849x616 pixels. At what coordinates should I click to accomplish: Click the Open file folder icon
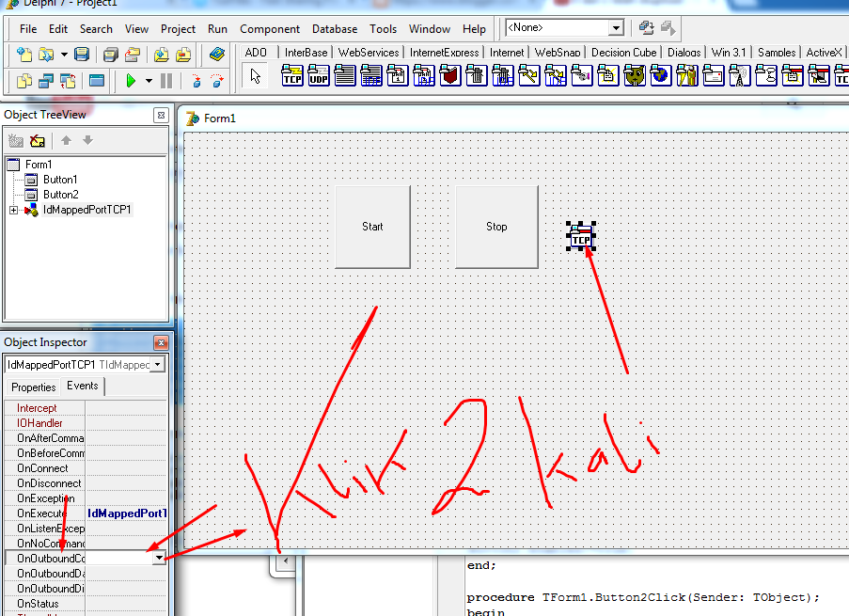pyautogui.click(x=46, y=55)
